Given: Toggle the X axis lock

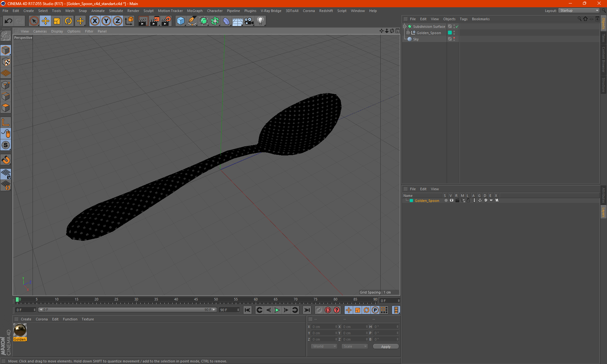Looking at the screenshot, I should 95,21.
